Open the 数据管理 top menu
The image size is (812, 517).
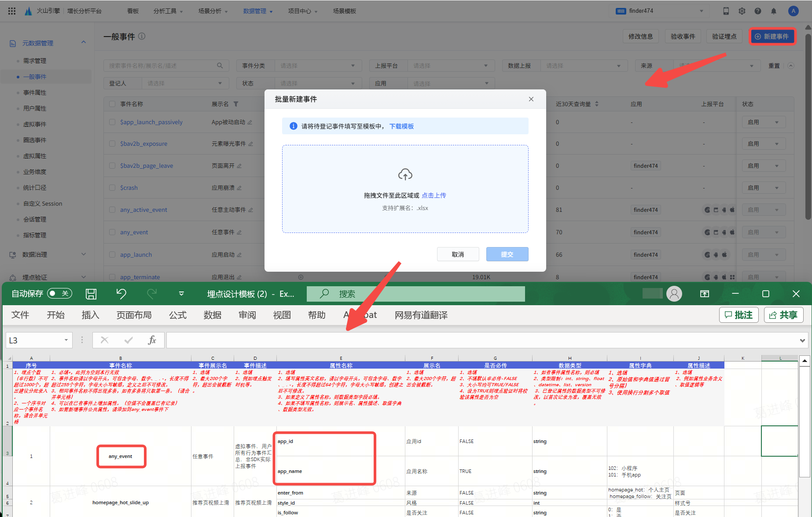pyautogui.click(x=258, y=11)
